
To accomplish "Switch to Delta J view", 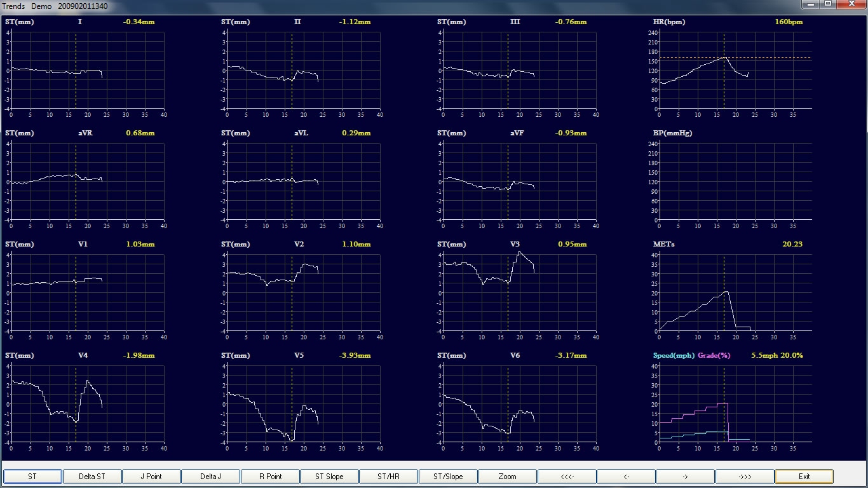I will tap(210, 476).
